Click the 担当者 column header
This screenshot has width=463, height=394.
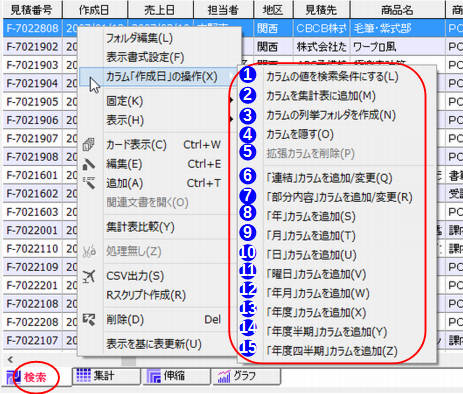[223, 10]
